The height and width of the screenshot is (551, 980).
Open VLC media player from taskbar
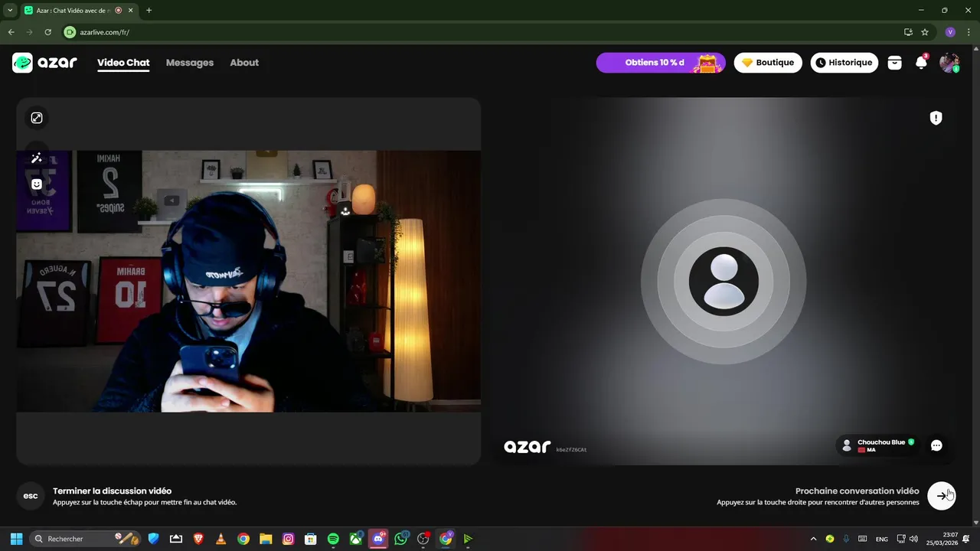[220, 539]
